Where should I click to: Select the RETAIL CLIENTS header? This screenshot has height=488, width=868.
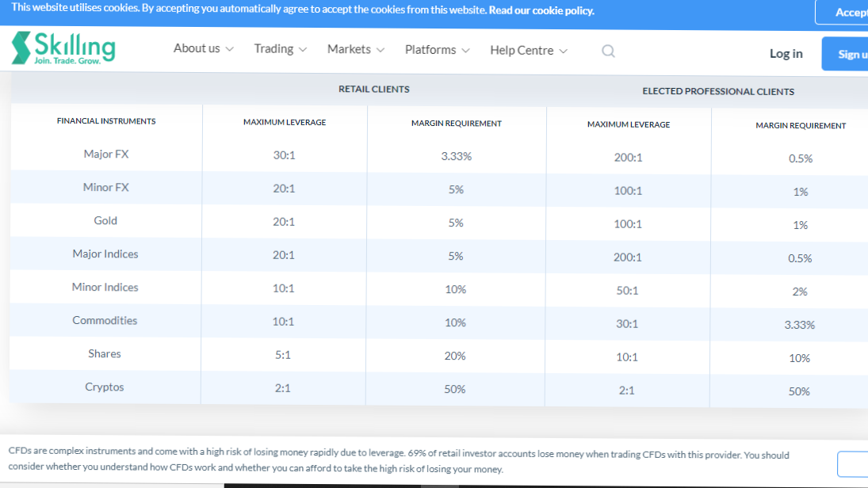tap(373, 89)
